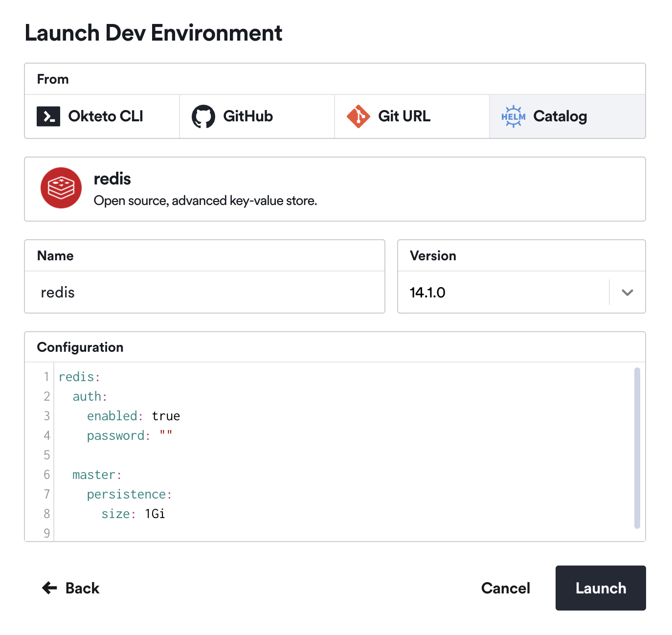The image size is (672, 635).
Task: Click the GitHub octocat icon
Action: click(x=203, y=116)
